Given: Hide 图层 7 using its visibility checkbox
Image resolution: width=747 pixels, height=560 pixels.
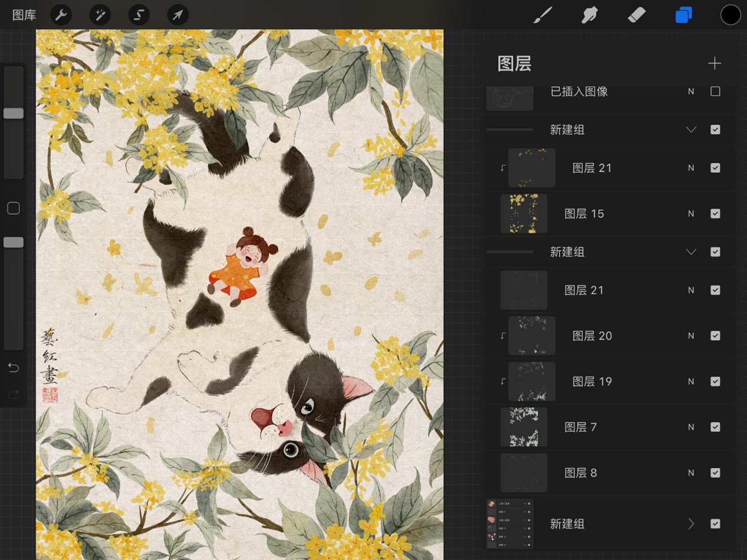Looking at the screenshot, I should pyautogui.click(x=715, y=427).
